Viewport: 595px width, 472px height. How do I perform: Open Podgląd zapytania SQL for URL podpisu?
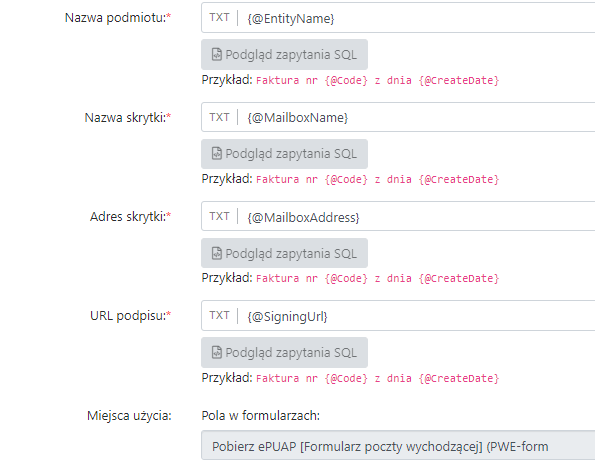[284, 352]
